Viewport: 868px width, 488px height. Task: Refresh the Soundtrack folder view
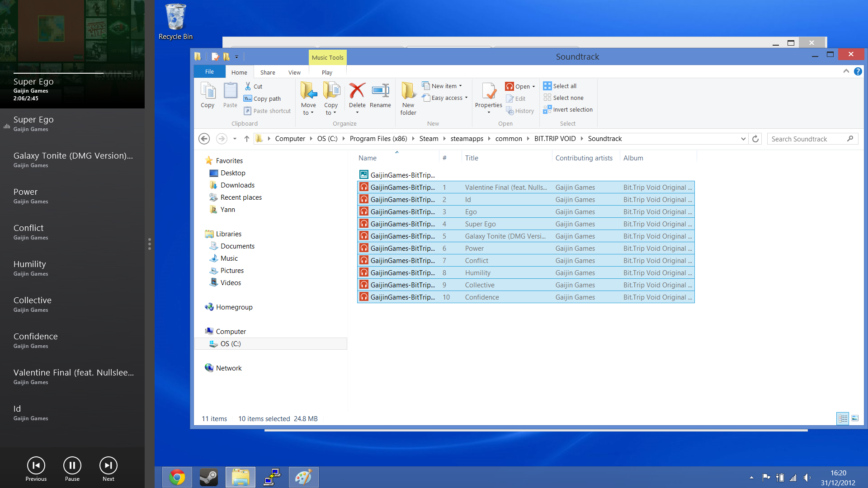coord(755,139)
